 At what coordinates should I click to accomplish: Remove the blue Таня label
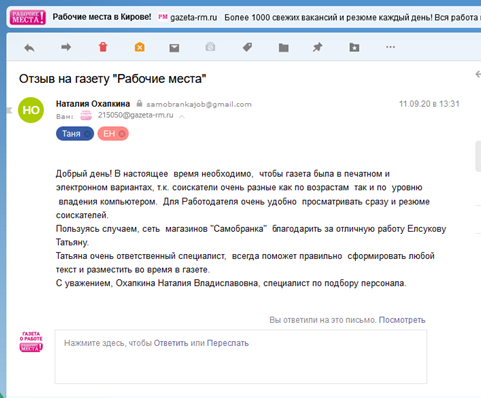point(87,134)
